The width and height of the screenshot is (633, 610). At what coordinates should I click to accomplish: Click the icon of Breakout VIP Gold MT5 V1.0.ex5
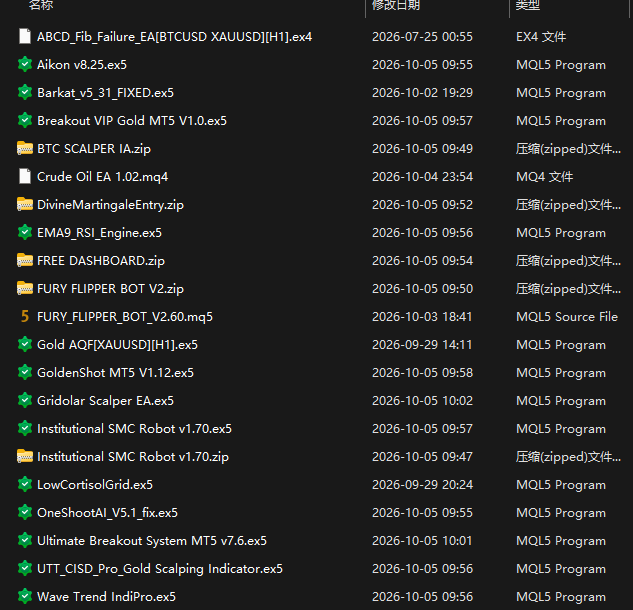(25, 120)
